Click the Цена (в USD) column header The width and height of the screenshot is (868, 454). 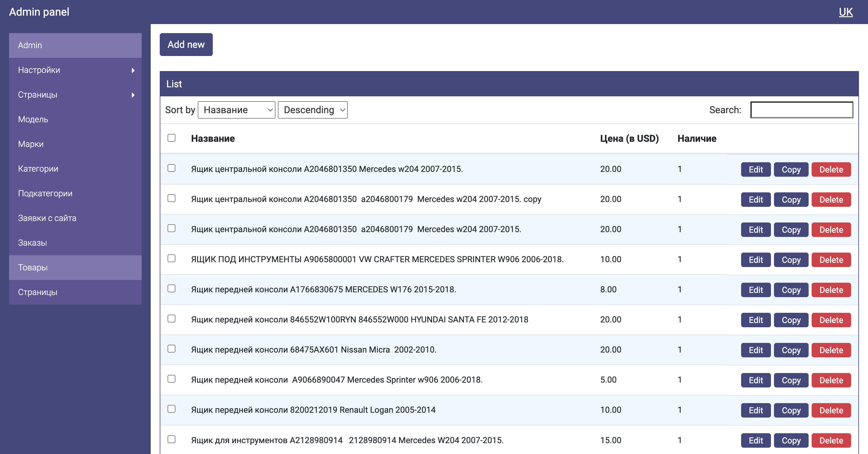[x=629, y=138]
